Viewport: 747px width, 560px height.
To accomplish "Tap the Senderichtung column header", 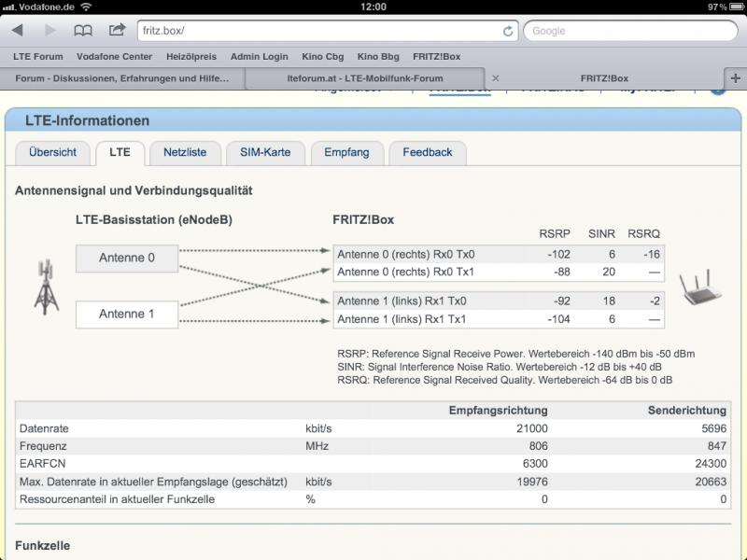I will click(687, 411).
